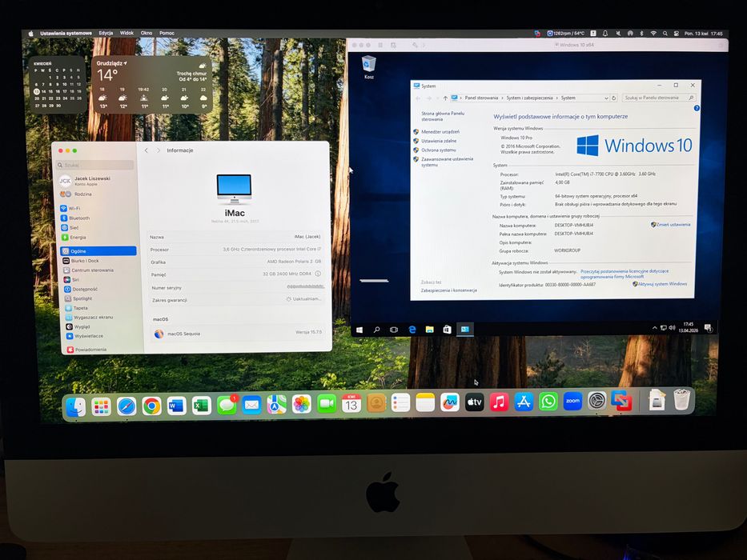
Task: Open Zaawansowane ustawienia systemu
Action: pyautogui.click(x=447, y=162)
